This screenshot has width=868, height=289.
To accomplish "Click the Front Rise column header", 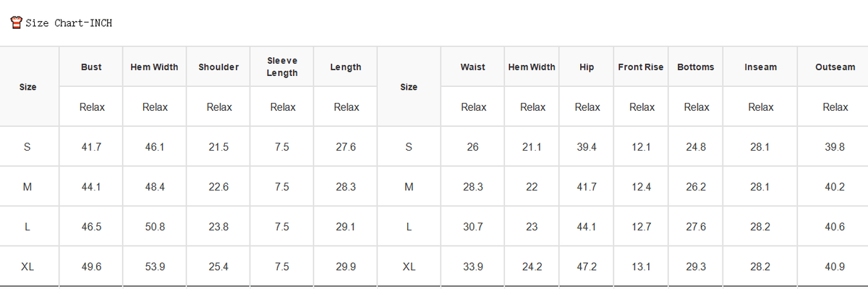I will click(x=641, y=67).
